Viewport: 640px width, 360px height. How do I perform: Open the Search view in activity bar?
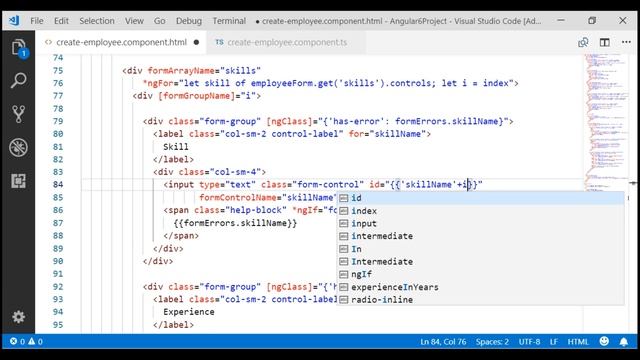(x=18, y=81)
